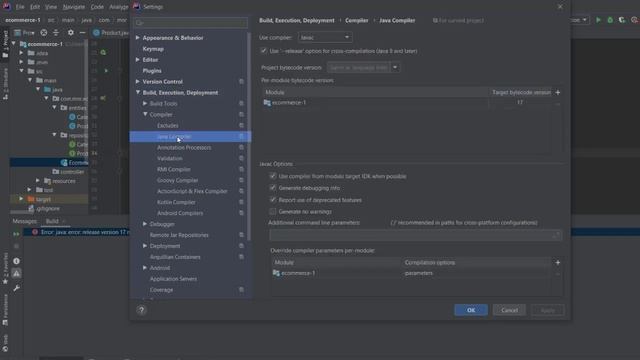Screen dimensions: 640x360
Task: Click the Cancel button
Action: click(x=509, y=310)
